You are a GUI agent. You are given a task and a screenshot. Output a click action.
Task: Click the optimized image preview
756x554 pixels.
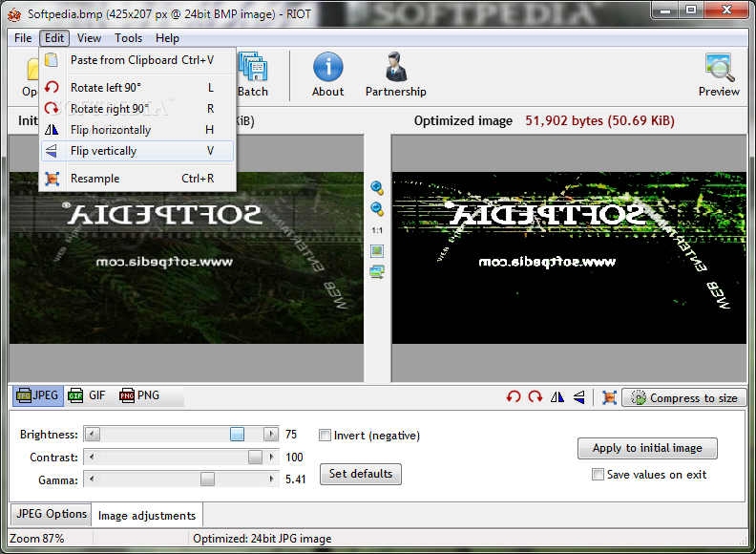pyautogui.click(x=569, y=258)
